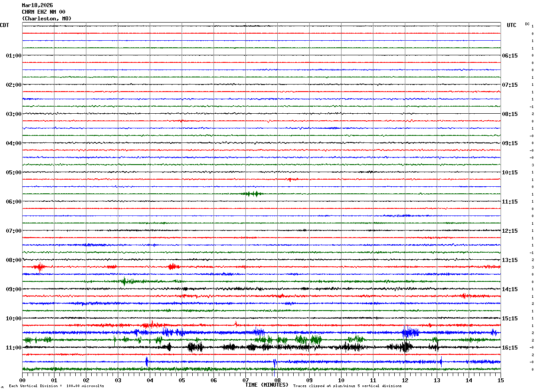Click the 13:15 UTC time label
The width and height of the screenshot is (536, 392).
[510, 260]
